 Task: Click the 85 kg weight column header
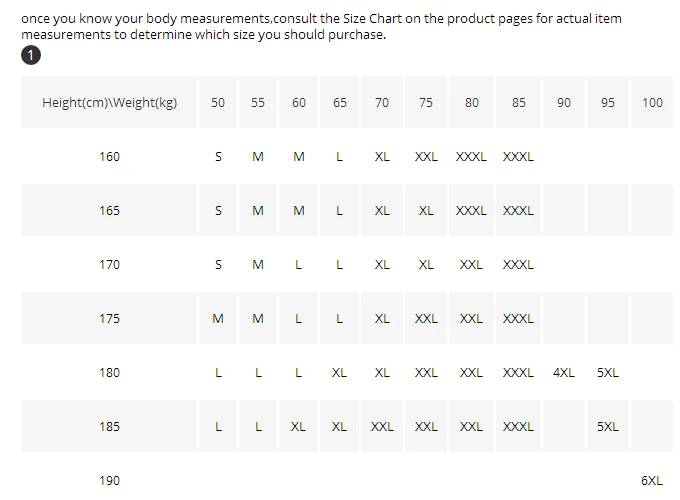518,102
